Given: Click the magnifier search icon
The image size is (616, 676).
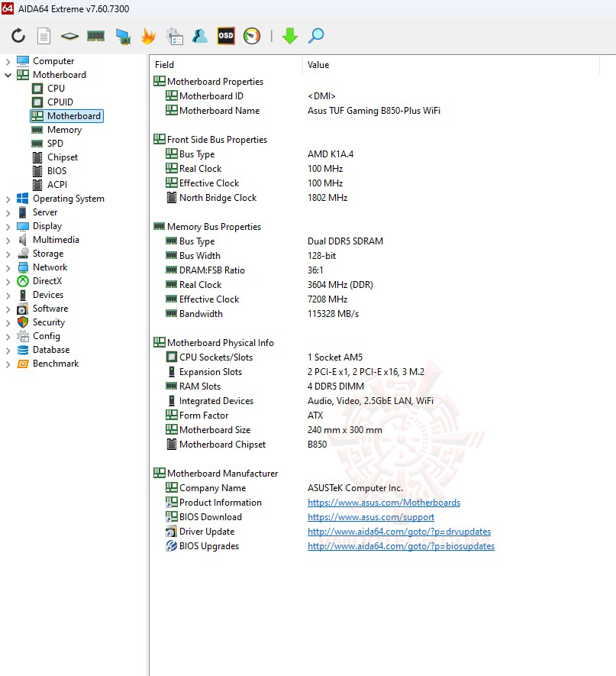Looking at the screenshot, I should pyautogui.click(x=316, y=36).
